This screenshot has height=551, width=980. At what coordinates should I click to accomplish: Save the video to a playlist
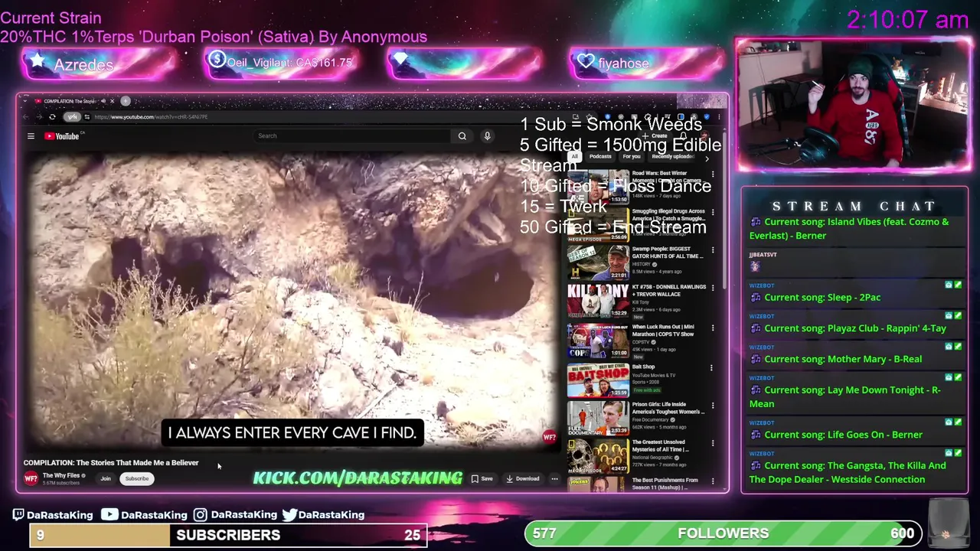(482, 479)
